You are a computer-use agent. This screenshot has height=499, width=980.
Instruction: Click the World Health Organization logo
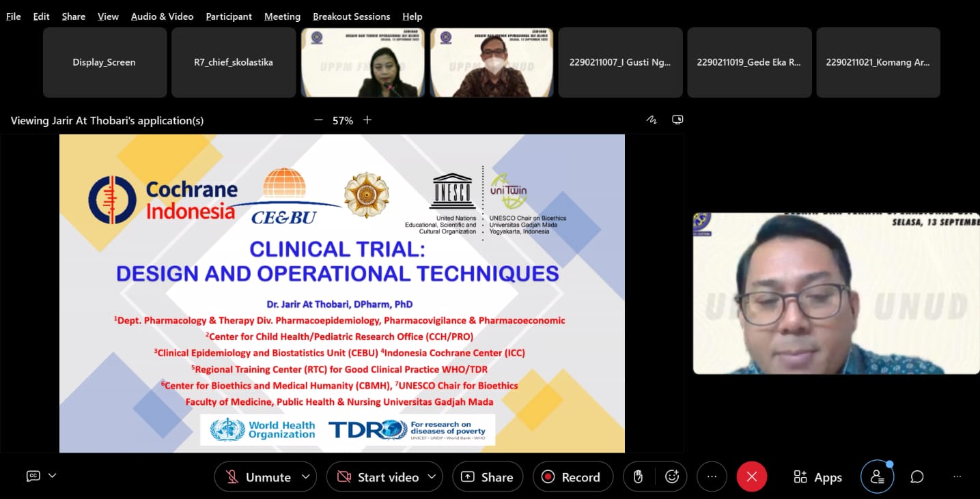click(262, 429)
